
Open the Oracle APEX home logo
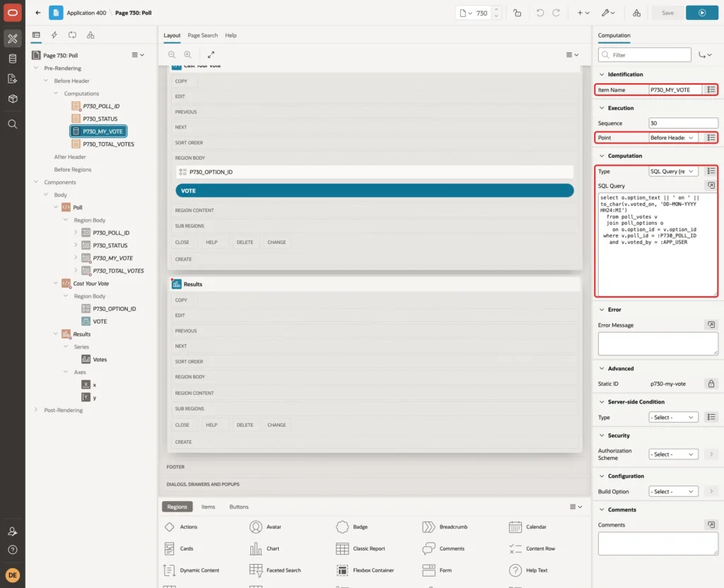(13, 13)
